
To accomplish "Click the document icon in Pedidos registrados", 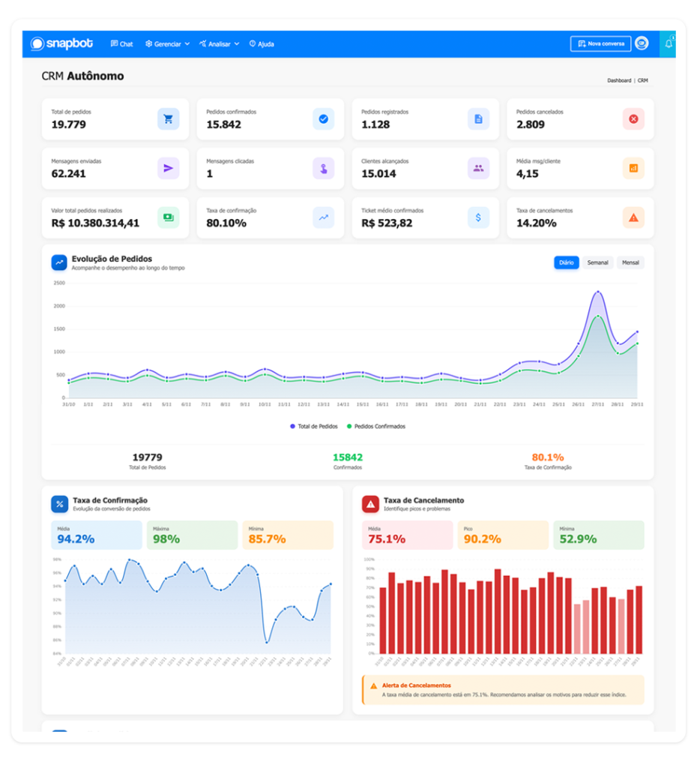I will pyautogui.click(x=478, y=118).
